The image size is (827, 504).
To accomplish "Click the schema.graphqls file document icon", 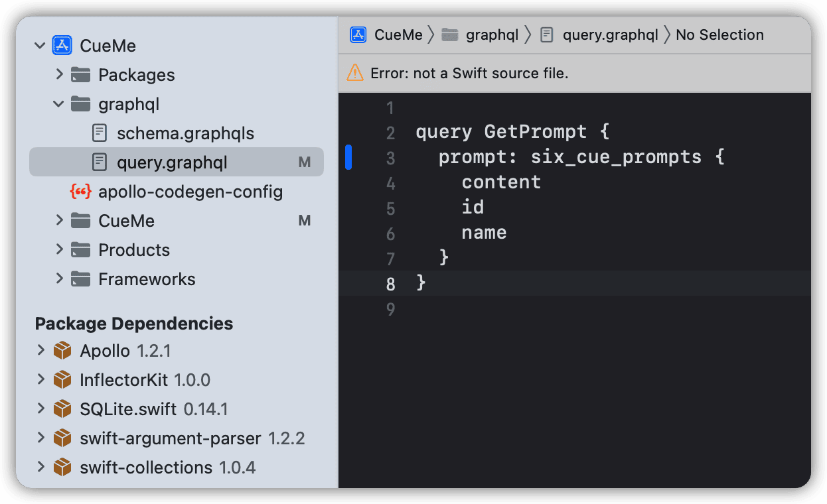I will click(100, 133).
